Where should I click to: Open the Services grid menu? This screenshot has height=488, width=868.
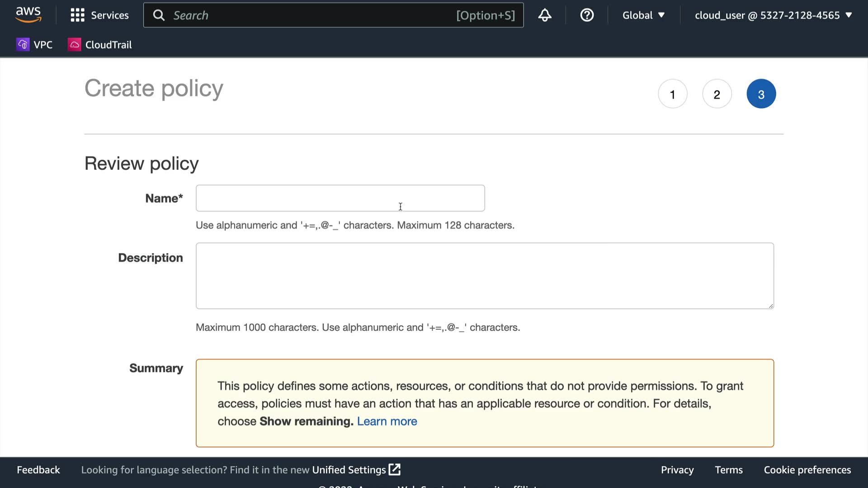[77, 15]
